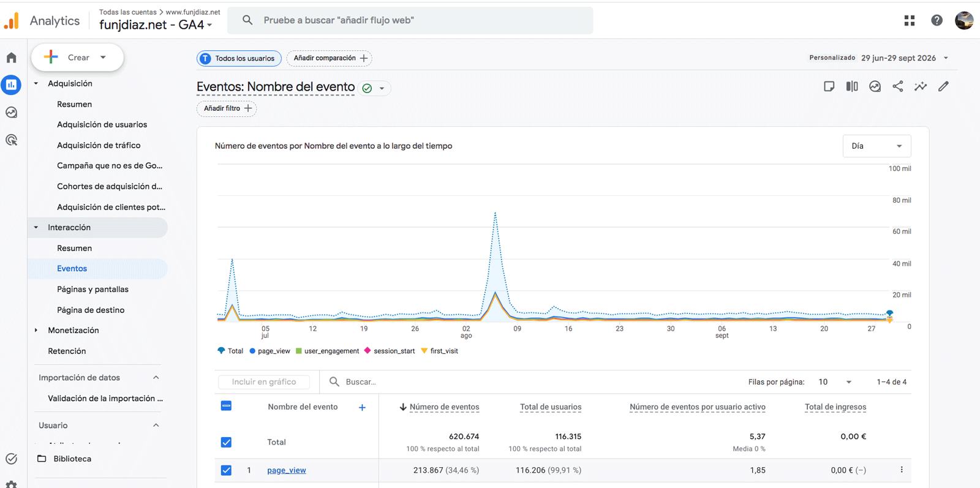The height and width of the screenshot is (488, 980).
Task: Open the Advertising icon in left rail
Action: tap(12, 140)
